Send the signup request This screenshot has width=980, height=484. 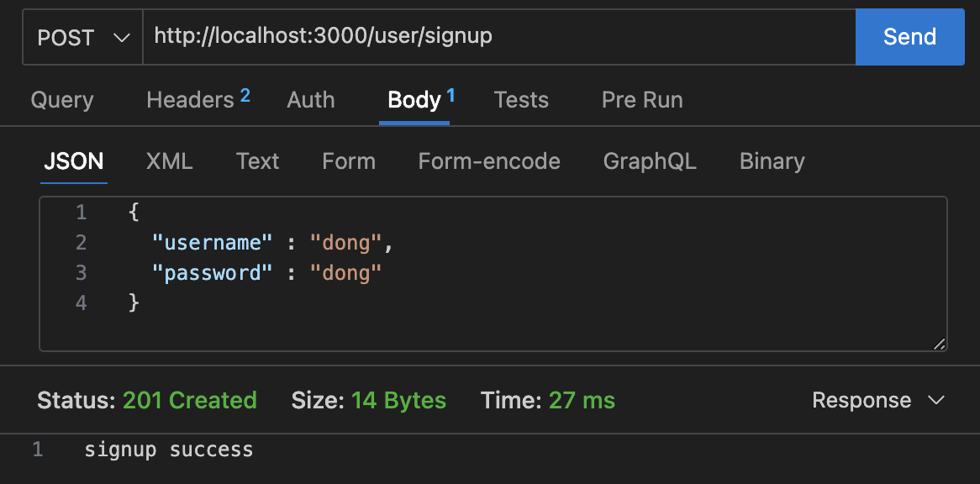pyautogui.click(x=909, y=37)
